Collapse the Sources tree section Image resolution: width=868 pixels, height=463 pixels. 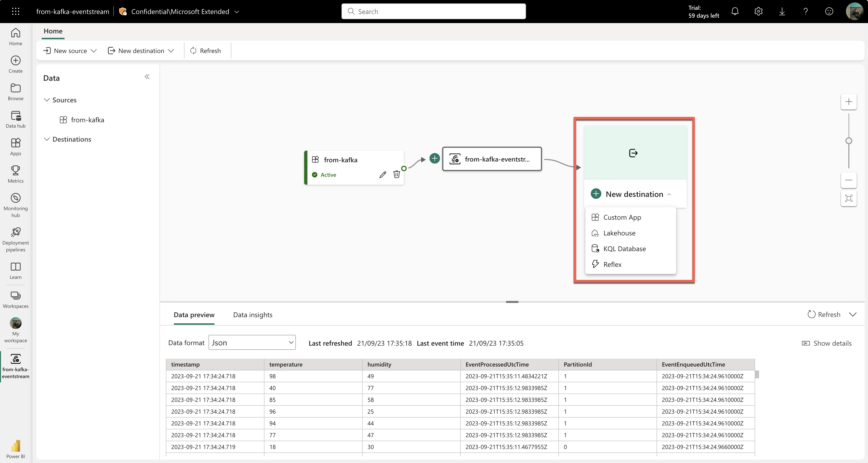[x=47, y=100]
